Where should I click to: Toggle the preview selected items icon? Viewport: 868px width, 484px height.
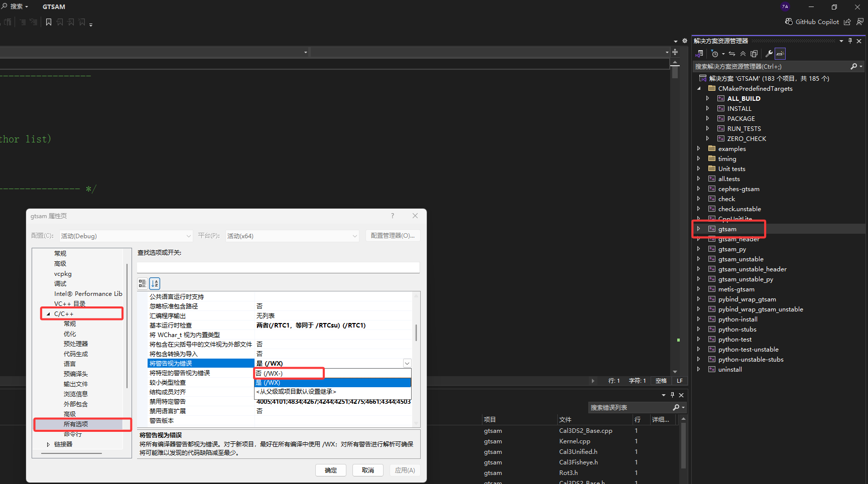(780, 54)
